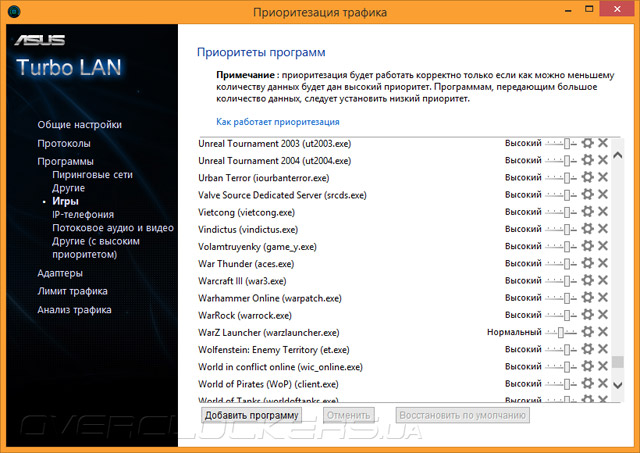Adjust priority slider for World of Pirates
This screenshot has height=453, width=640.
click(x=562, y=384)
